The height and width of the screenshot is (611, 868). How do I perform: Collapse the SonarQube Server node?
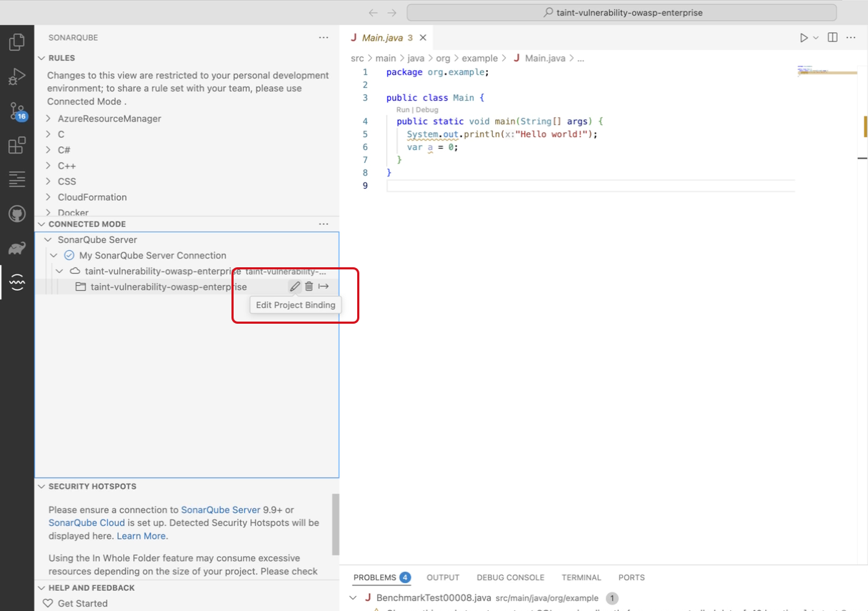(x=48, y=240)
